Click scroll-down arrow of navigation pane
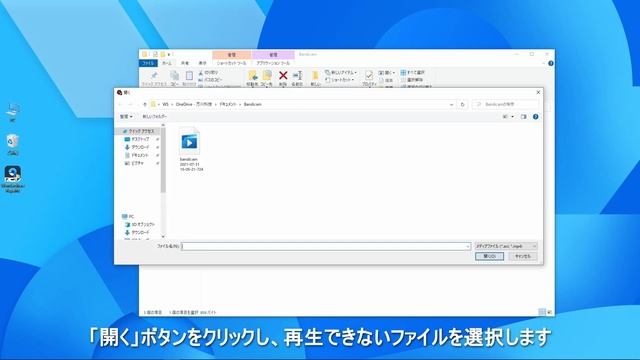This screenshot has width=640, height=360. click(x=163, y=236)
